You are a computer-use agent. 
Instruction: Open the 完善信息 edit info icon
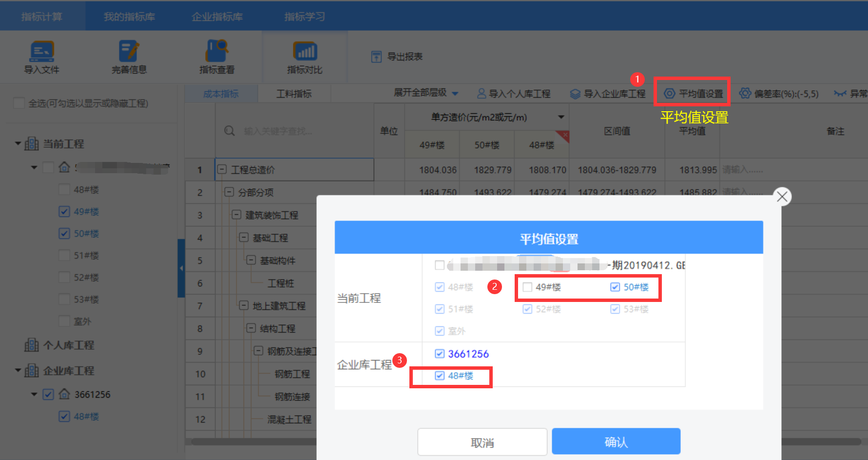[x=129, y=51]
